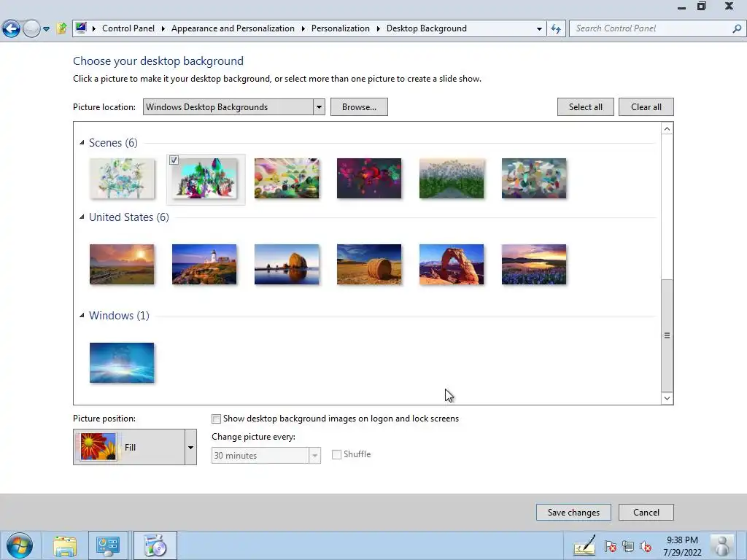Select the lake sunset wildflowers wallpaper
747x560 pixels.
534,264
